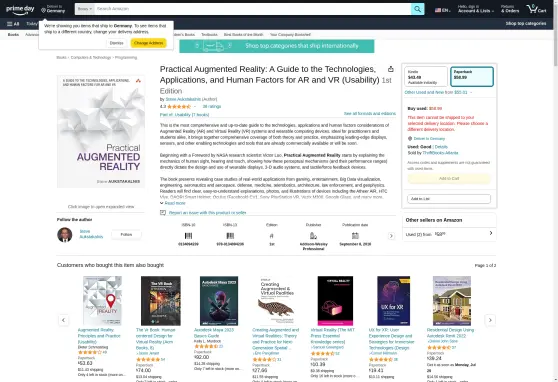Dismiss the shipping location popup
Viewport: 558px width, 382px height.
tap(116, 43)
